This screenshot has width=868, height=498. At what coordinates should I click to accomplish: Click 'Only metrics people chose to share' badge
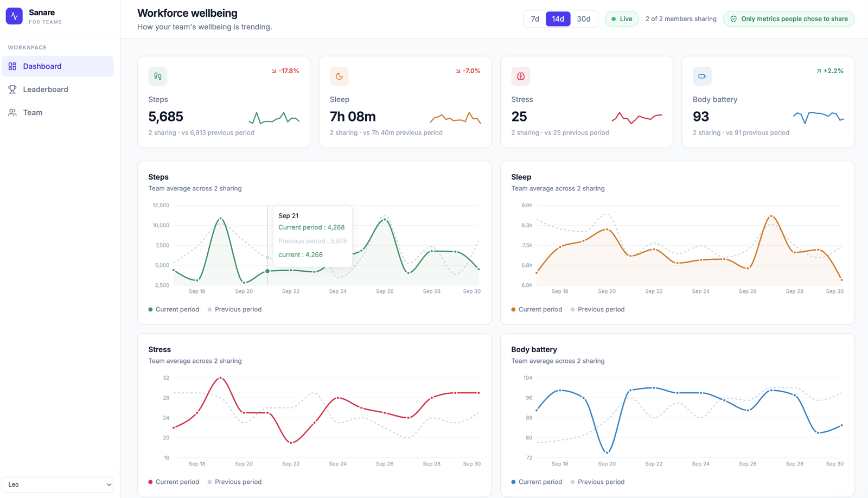point(789,19)
